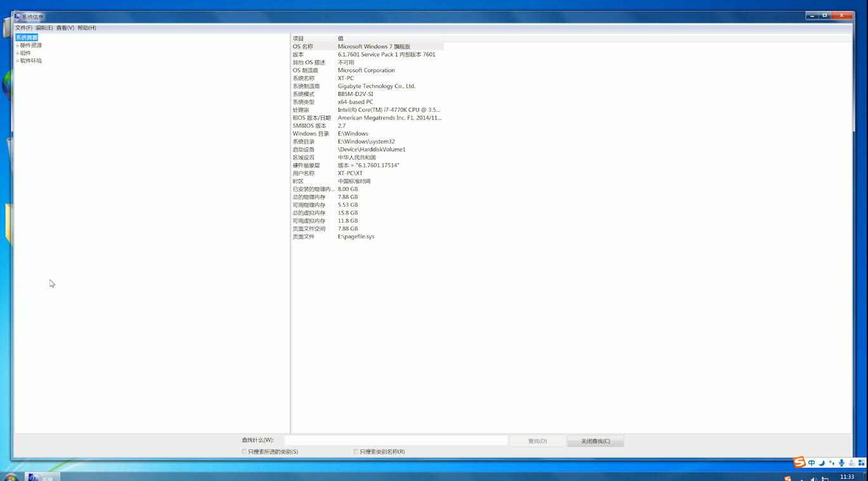The height and width of the screenshot is (481, 868).
Task: Click the 关闭查找(C) button
Action: point(595,440)
